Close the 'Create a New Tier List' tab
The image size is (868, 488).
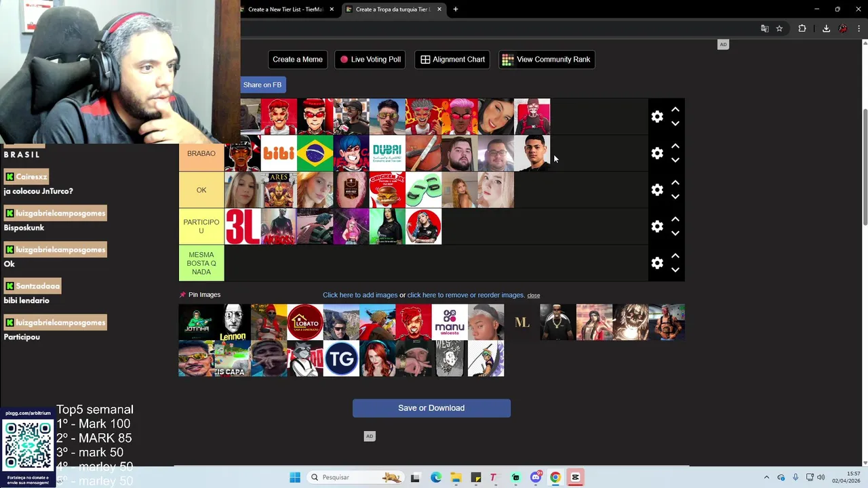pyautogui.click(x=332, y=9)
